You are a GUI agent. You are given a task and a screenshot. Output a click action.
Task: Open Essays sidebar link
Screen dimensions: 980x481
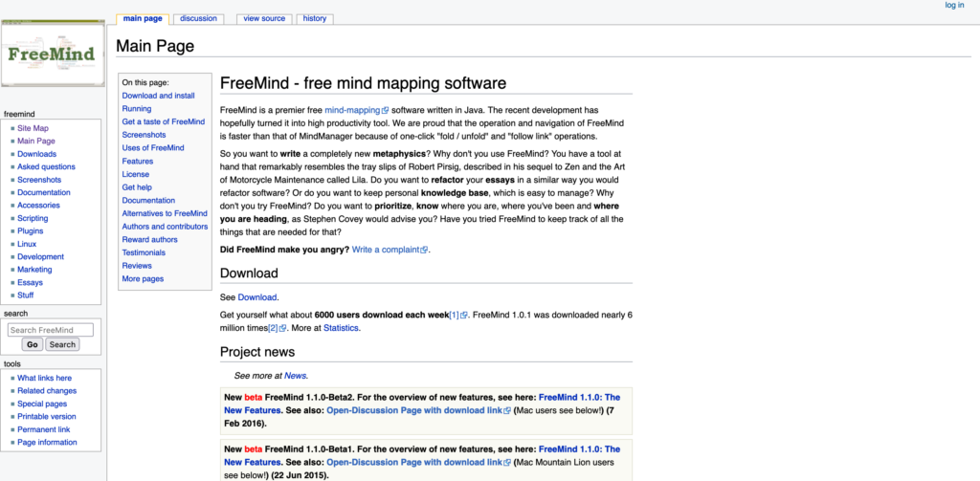click(x=30, y=283)
